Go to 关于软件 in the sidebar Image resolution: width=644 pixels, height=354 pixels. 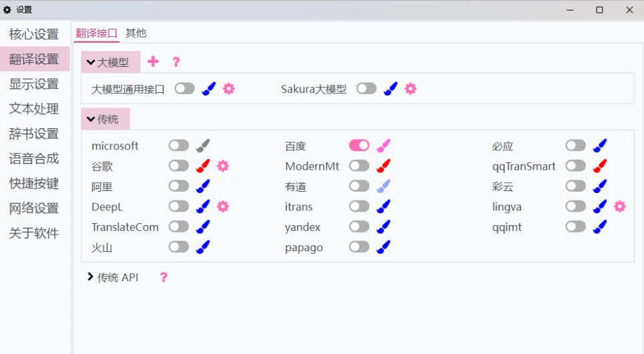point(34,233)
